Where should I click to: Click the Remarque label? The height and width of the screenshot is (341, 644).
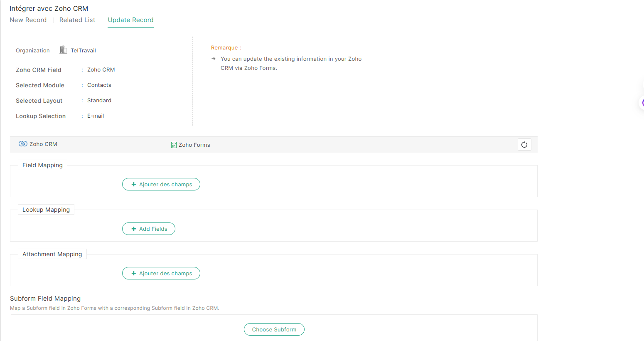226,48
